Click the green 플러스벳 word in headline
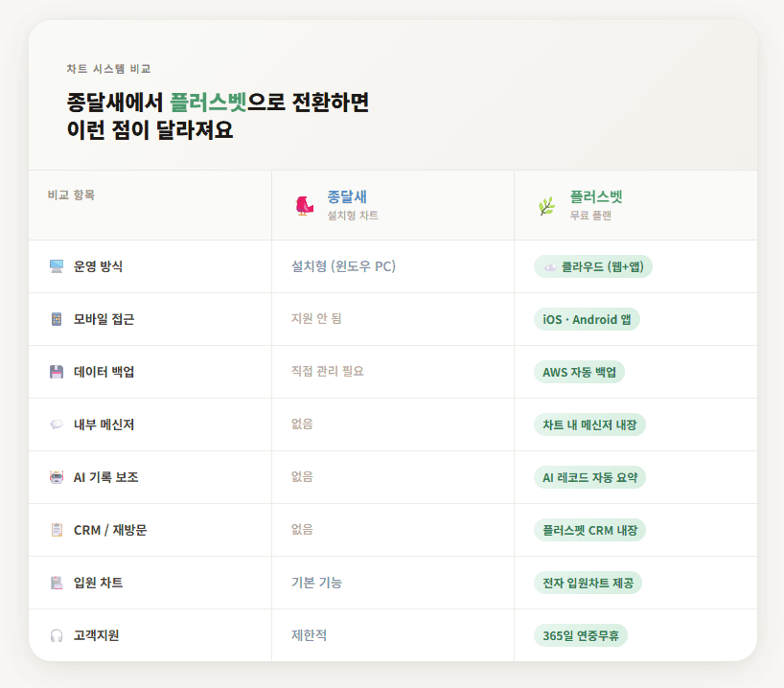This screenshot has width=784, height=688. (x=209, y=102)
